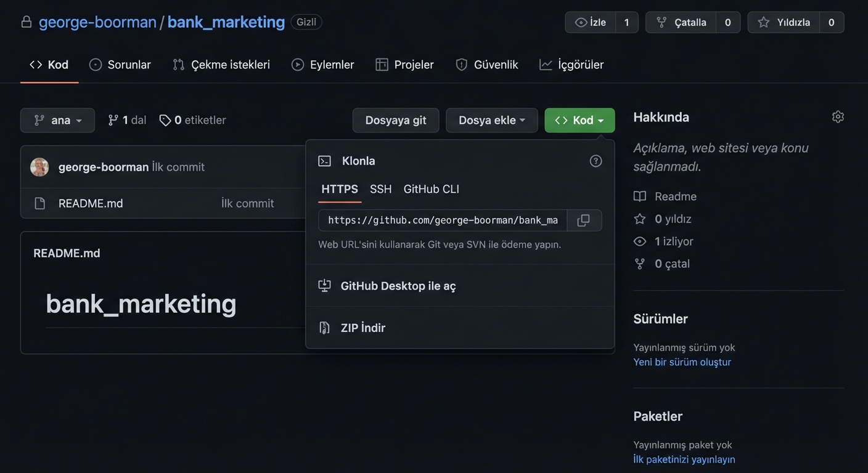
Task: Follow the Yeni bir sürüm oluştur link
Action: tap(682, 362)
